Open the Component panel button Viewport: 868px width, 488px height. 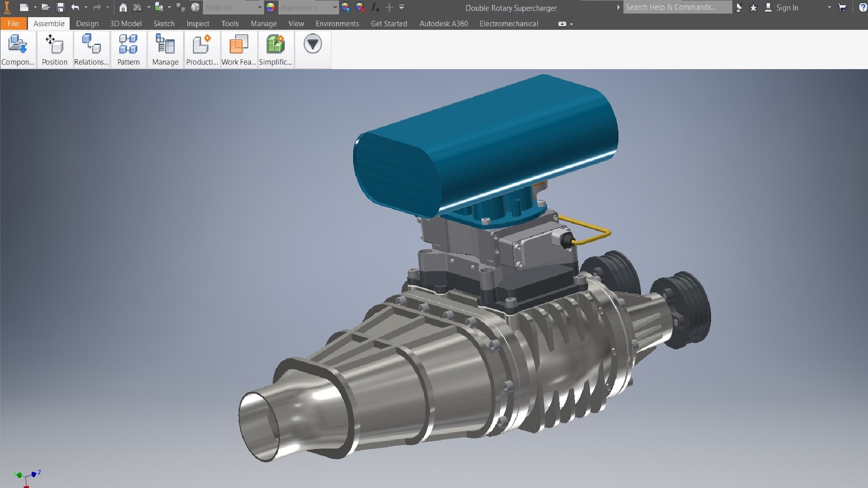[x=18, y=50]
